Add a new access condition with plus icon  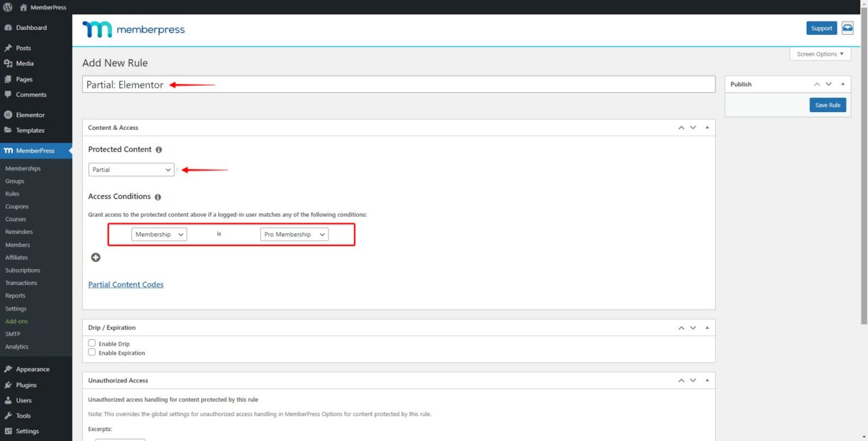(x=96, y=258)
